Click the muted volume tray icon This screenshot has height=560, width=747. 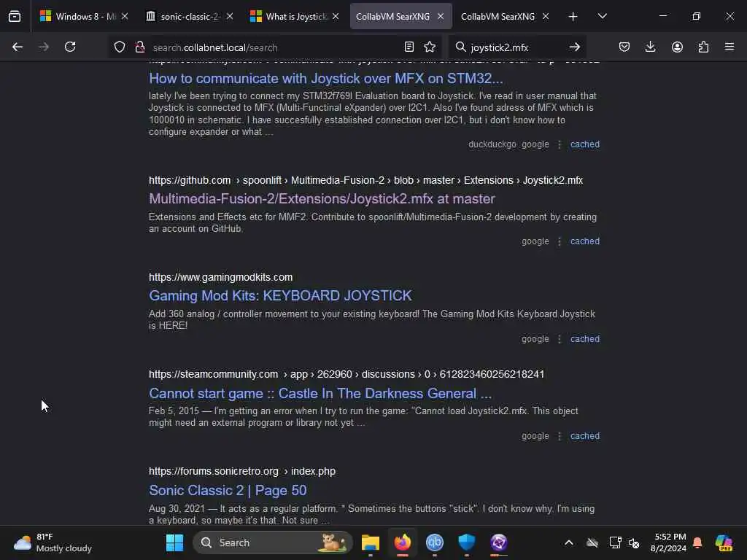point(634,542)
